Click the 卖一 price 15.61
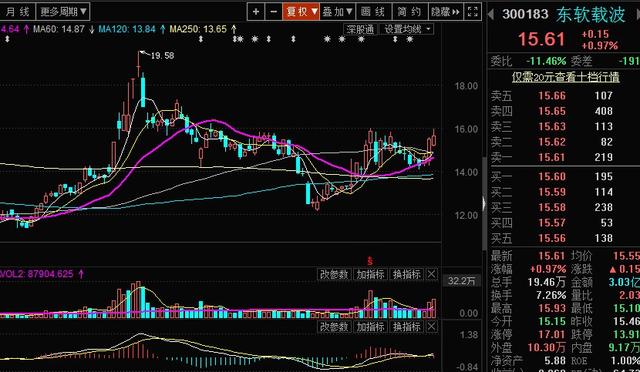 click(552, 157)
